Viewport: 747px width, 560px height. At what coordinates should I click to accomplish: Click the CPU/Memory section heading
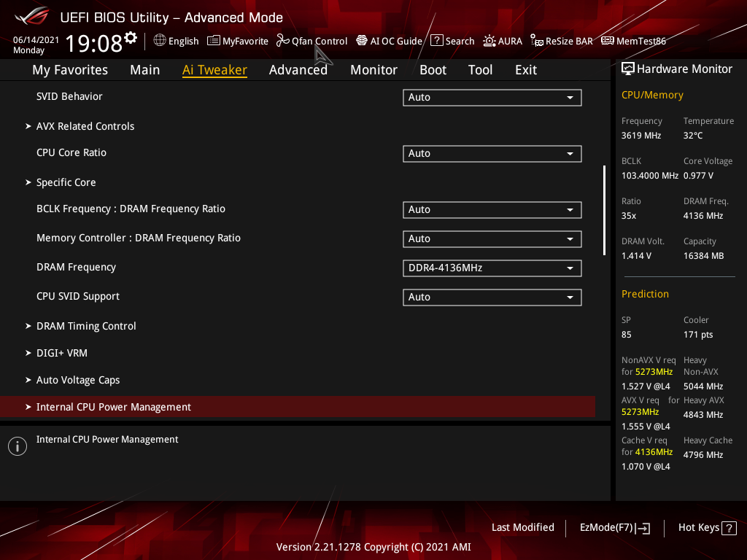click(652, 96)
